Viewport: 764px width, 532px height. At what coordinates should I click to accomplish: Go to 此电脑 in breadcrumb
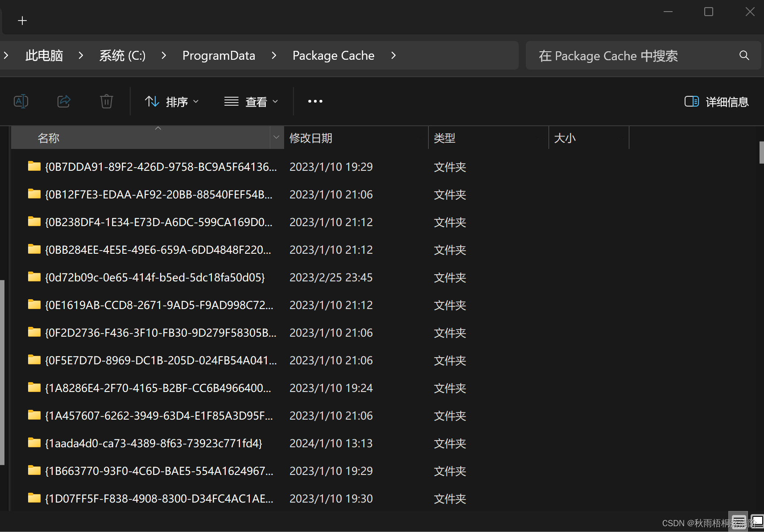point(44,55)
